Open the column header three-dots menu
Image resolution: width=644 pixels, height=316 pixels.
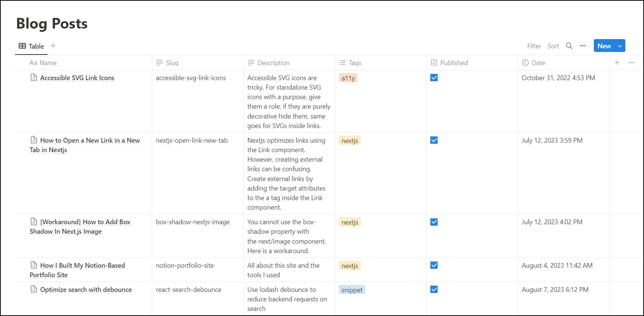632,63
